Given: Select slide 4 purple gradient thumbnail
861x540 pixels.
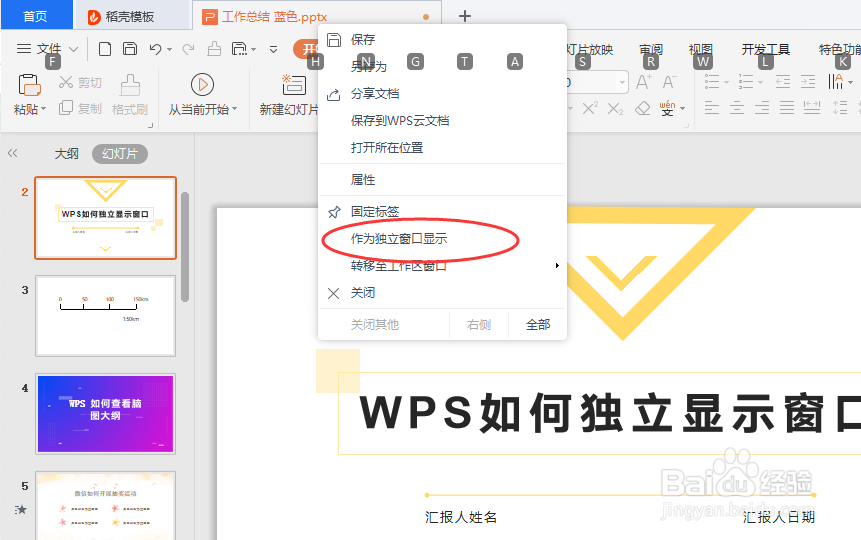Looking at the screenshot, I should point(105,414).
